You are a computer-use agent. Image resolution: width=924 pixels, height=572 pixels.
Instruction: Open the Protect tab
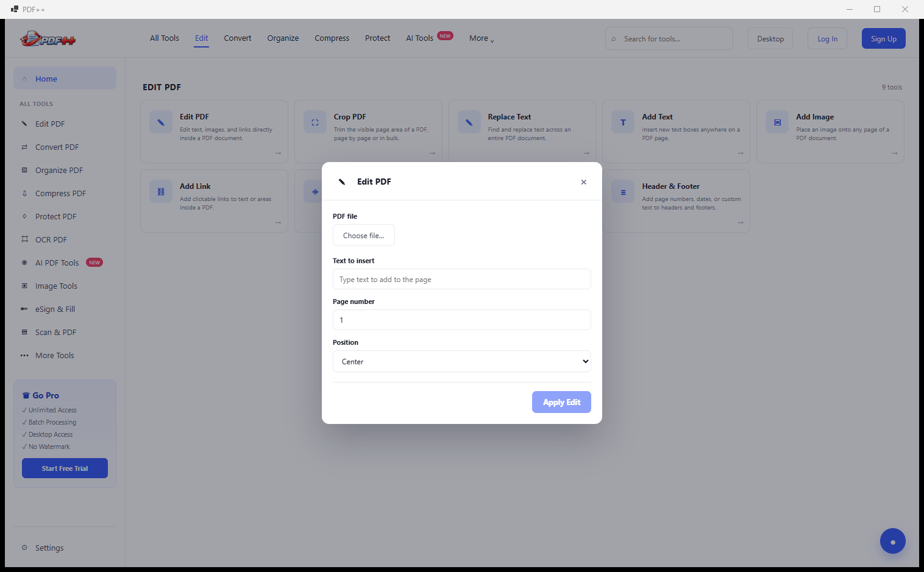click(377, 38)
